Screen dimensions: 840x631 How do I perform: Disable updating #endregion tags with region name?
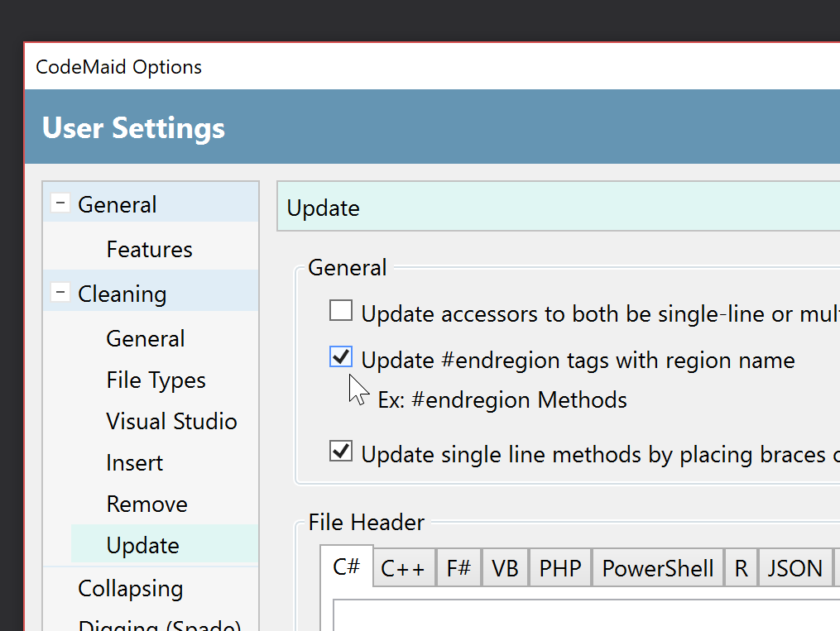[x=341, y=356]
